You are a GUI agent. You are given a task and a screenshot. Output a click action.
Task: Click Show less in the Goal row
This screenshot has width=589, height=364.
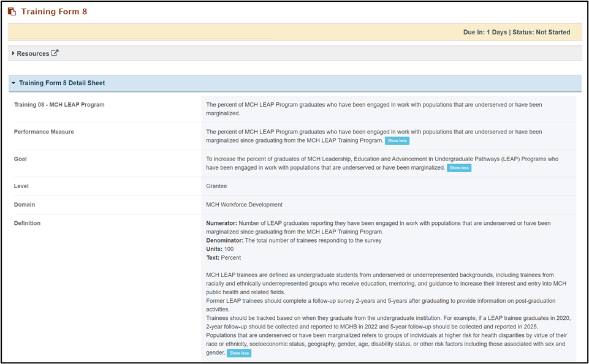459,168
